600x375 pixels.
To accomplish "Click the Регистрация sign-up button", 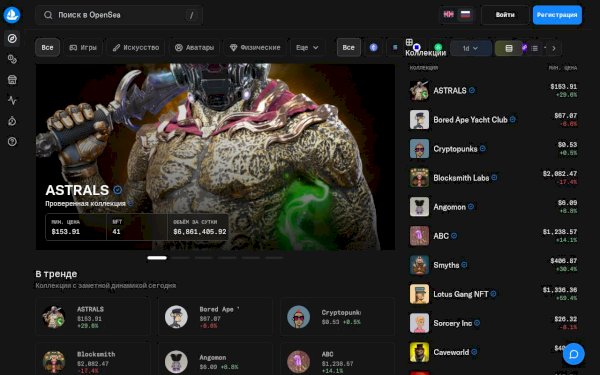I will (x=557, y=15).
